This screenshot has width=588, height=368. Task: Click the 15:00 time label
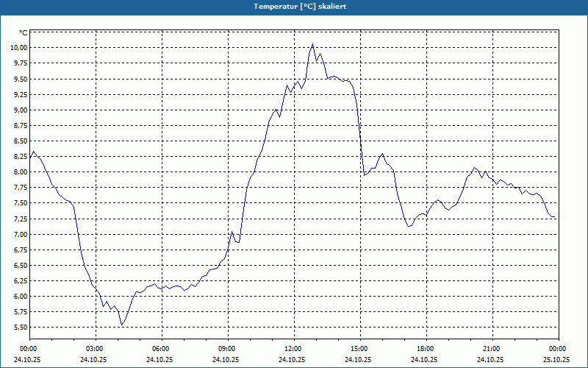360,349
